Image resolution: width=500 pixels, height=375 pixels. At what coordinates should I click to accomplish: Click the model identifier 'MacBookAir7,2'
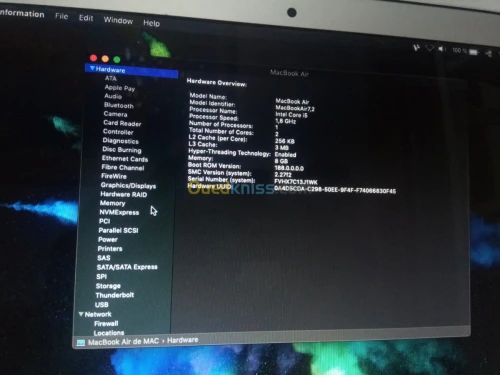[295, 108]
